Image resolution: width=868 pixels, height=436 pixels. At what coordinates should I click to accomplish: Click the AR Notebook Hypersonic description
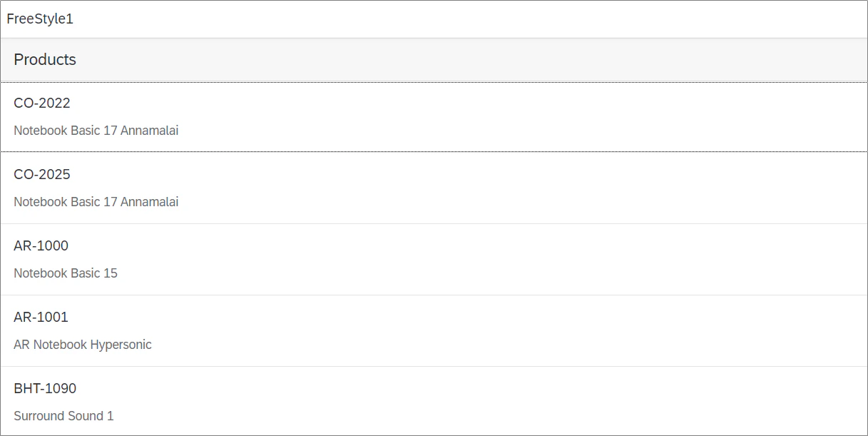[83, 345]
